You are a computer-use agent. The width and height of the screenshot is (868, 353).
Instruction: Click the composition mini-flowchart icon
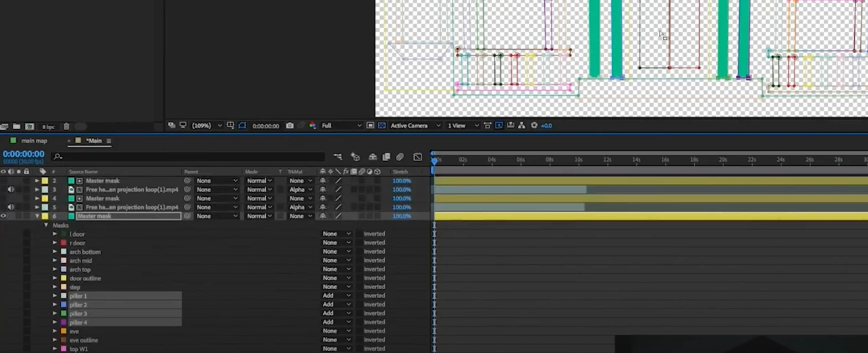pyautogui.click(x=338, y=157)
